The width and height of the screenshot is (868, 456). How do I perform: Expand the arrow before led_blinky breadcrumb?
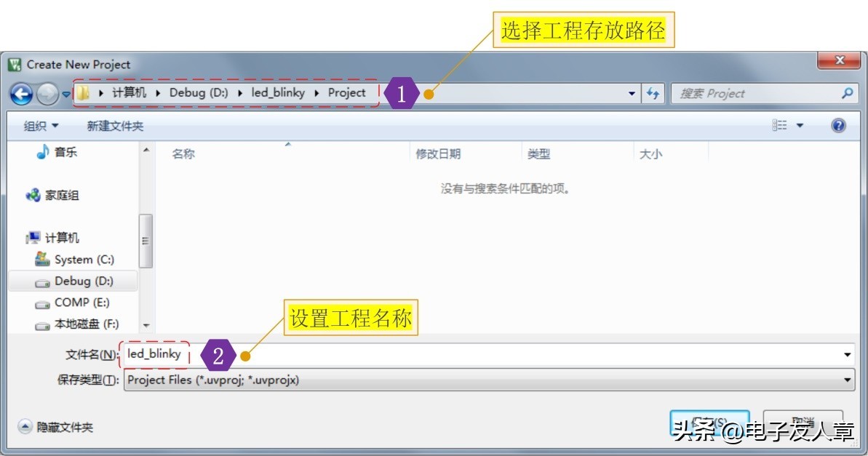[x=239, y=93]
